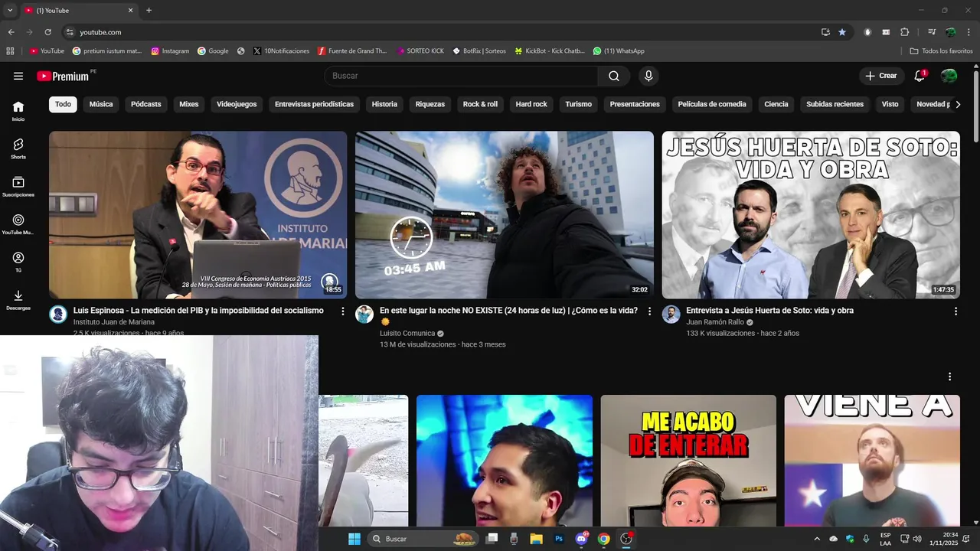Click the Crear button
The height and width of the screenshot is (551, 980).
pos(881,76)
